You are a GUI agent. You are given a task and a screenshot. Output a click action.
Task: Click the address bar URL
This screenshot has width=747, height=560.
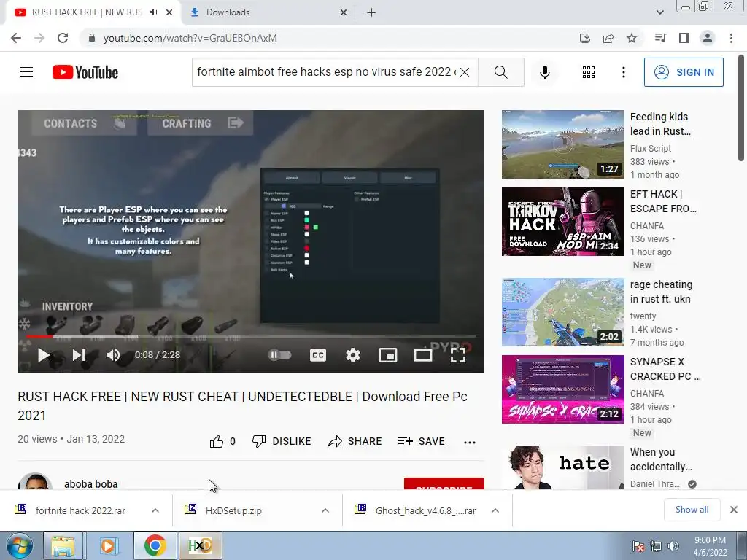190,38
